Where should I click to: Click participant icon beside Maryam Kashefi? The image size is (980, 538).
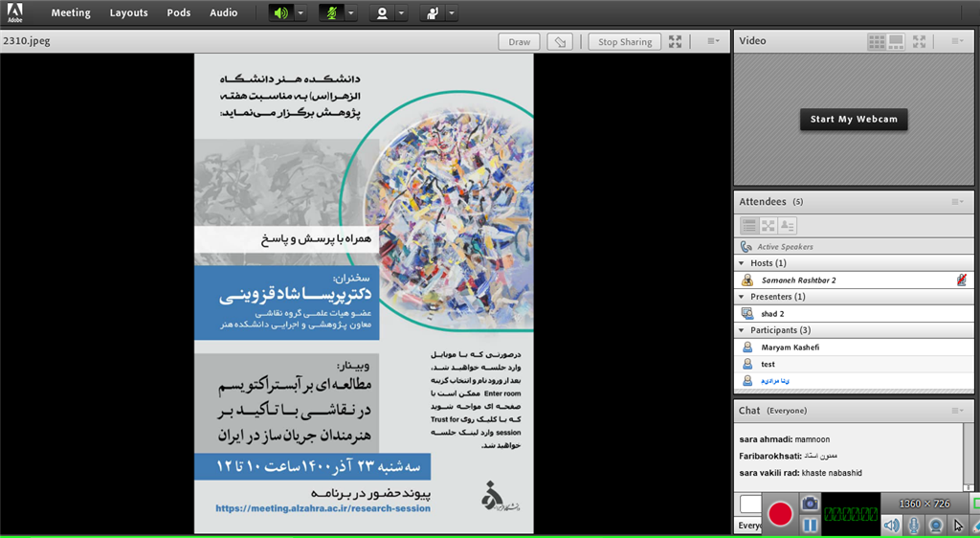746,347
